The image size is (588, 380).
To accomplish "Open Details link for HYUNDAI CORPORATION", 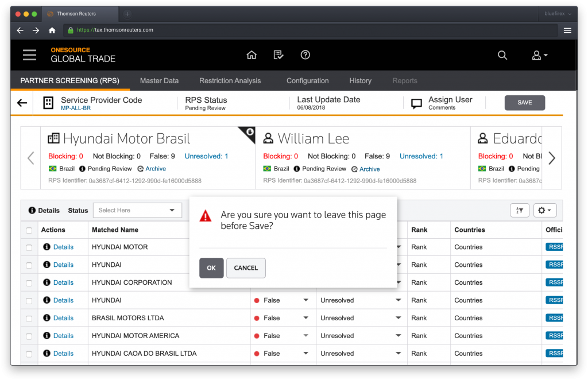I will tap(63, 282).
